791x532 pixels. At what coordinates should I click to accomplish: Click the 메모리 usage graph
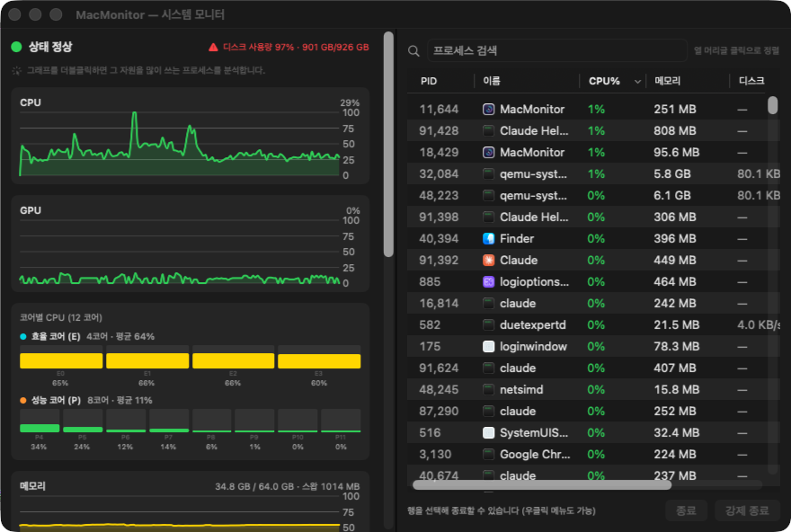(179, 513)
